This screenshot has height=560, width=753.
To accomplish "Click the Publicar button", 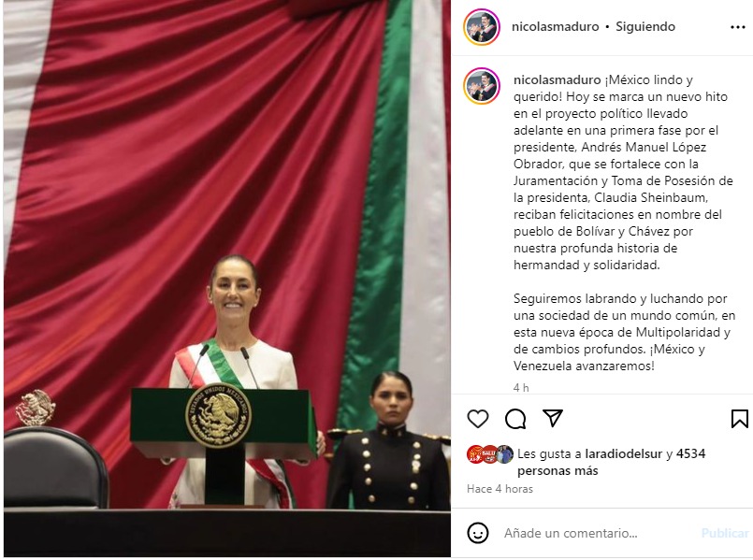I will click(725, 533).
